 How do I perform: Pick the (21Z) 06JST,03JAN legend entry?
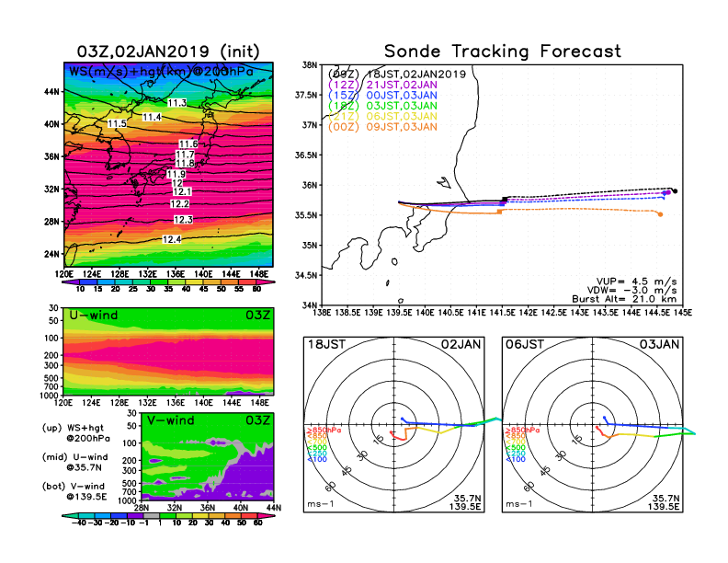pos(382,116)
